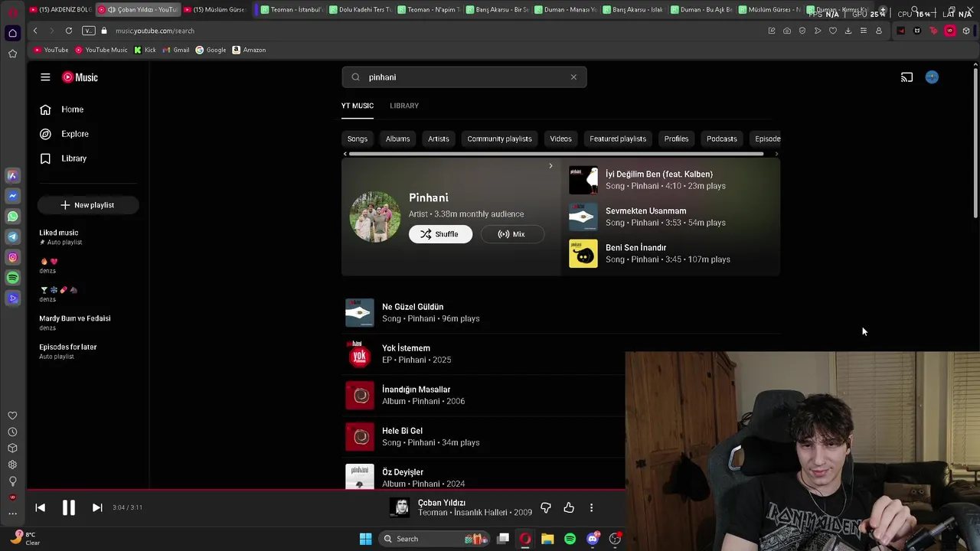Open Instagram in Opera sidebar
The height and width of the screenshot is (551, 980).
[12, 258]
